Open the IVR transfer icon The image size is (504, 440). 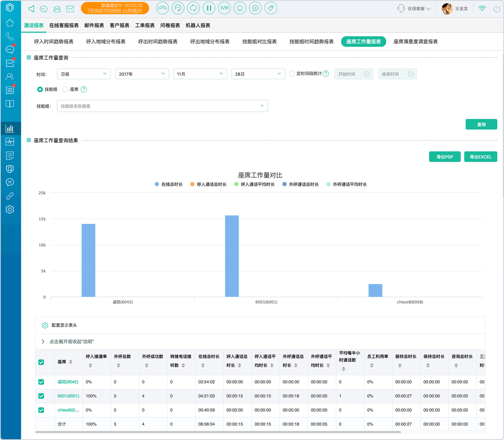[225, 8]
